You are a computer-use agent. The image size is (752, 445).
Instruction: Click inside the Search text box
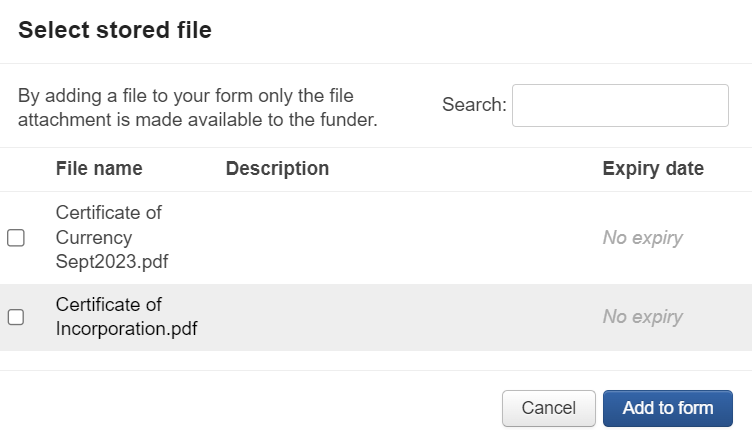pyautogui.click(x=620, y=105)
